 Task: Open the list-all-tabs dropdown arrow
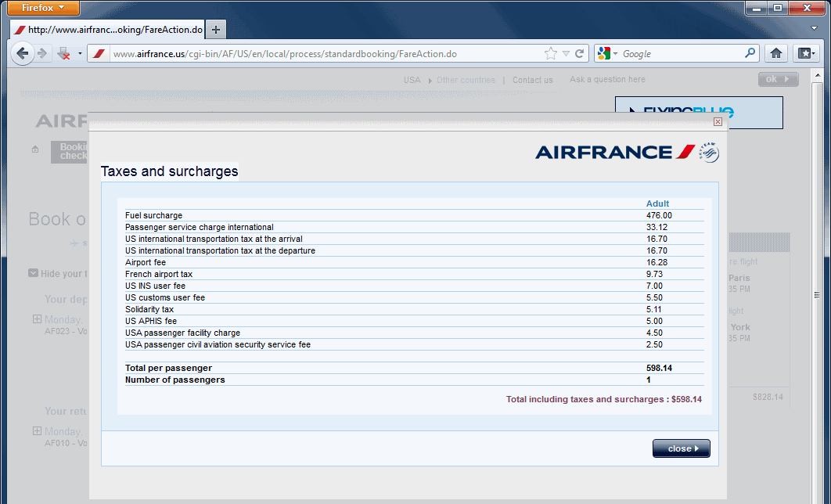[x=814, y=29]
